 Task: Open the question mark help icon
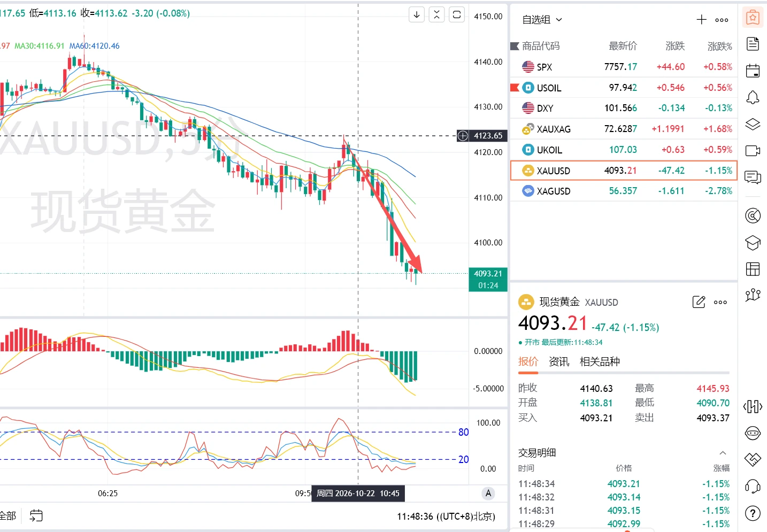[753, 514]
